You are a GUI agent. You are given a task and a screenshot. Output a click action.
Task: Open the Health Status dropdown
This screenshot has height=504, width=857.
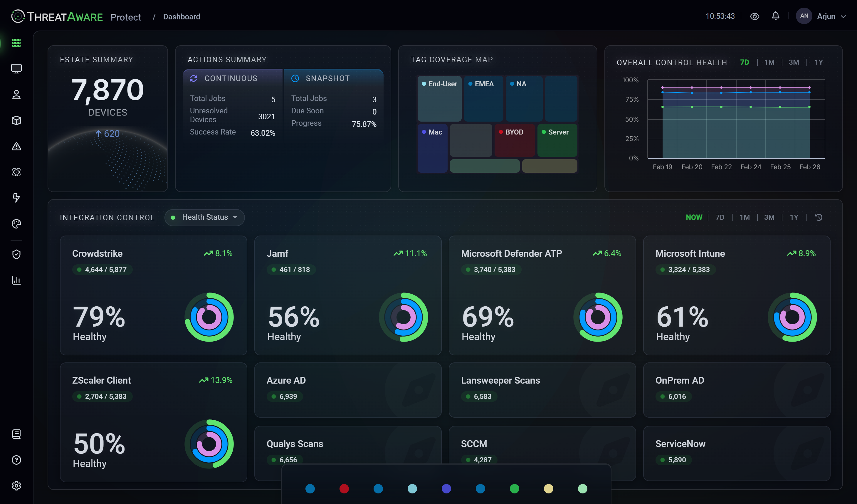204,217
